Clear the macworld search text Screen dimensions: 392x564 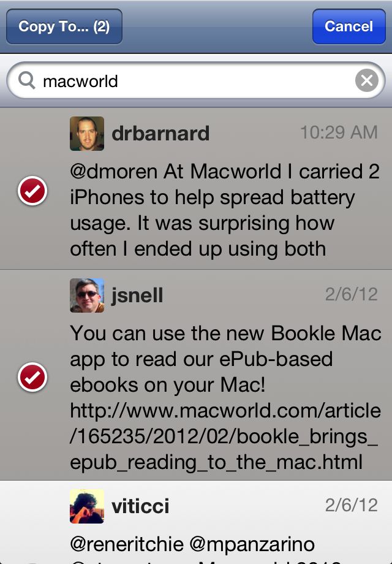pyautogui.click(x=366, y=80)
